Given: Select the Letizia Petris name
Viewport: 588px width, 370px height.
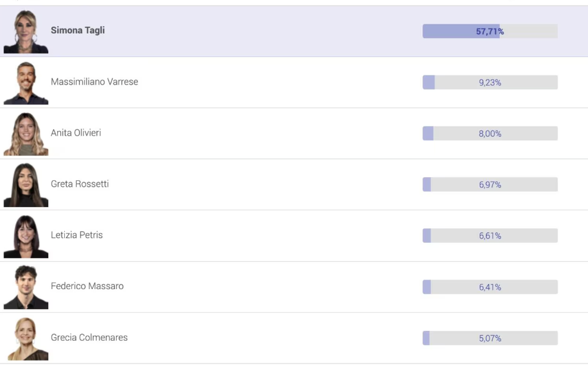Looking at the screenshot, I should click(77, 235).
